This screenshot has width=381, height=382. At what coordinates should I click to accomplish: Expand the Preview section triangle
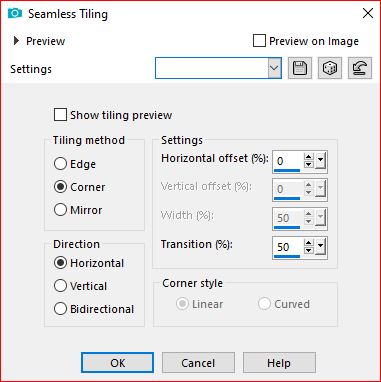click(x=16, y=41)
